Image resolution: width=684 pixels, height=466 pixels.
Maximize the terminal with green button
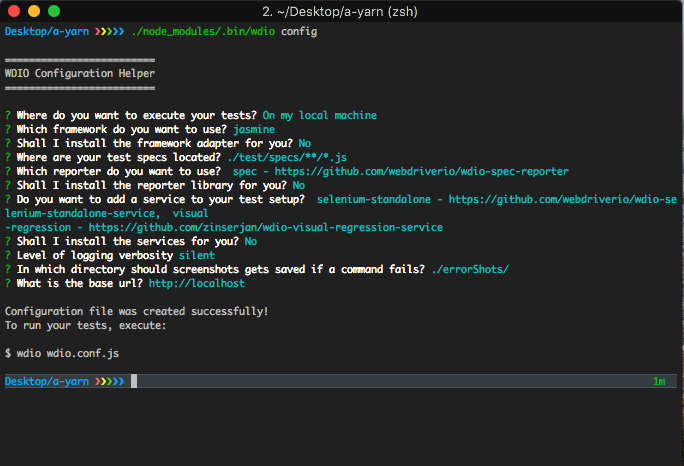(54, 11)
